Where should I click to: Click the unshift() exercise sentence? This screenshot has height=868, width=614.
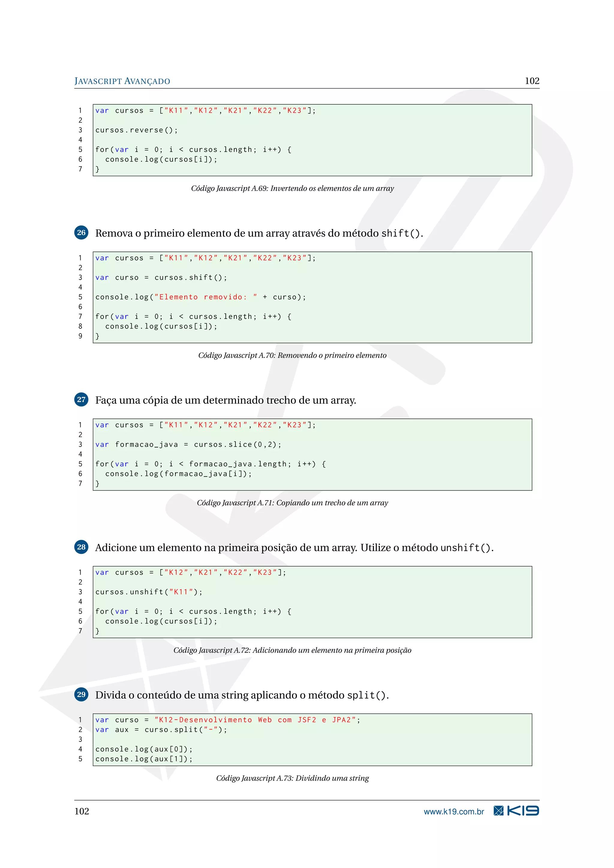(x=294, y=548)
